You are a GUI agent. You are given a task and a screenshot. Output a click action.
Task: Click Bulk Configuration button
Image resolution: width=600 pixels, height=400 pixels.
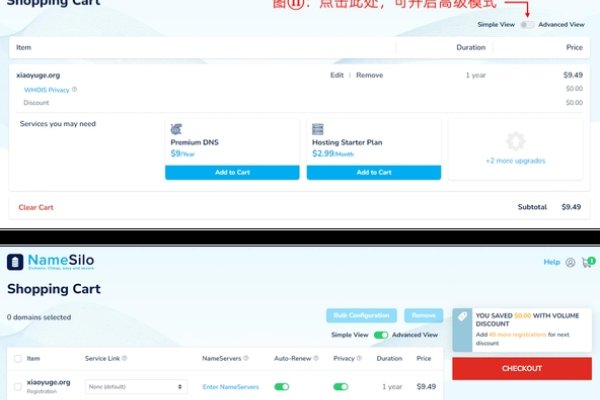click(x=361, y=315)
